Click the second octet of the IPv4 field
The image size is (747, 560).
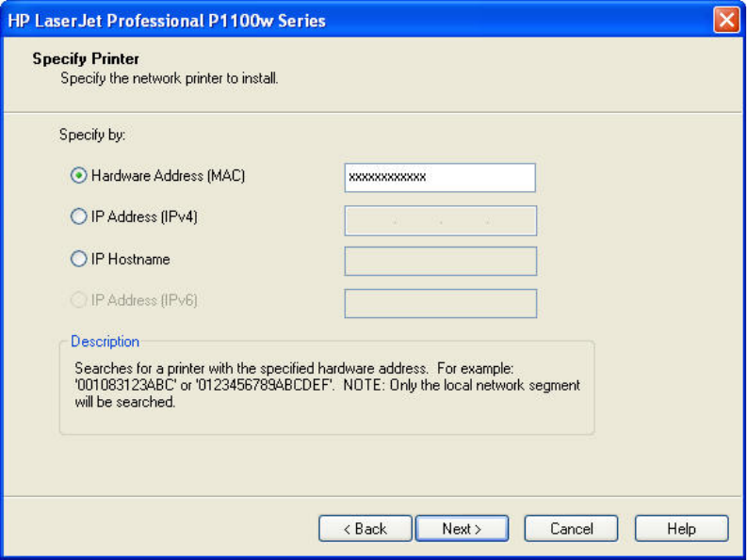coord(417,220)
